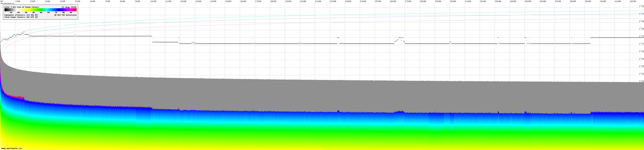Click legend scale tick '70'
Viewport: 644px width, 150px height.
pyautogui.click(x=56, y=12)
